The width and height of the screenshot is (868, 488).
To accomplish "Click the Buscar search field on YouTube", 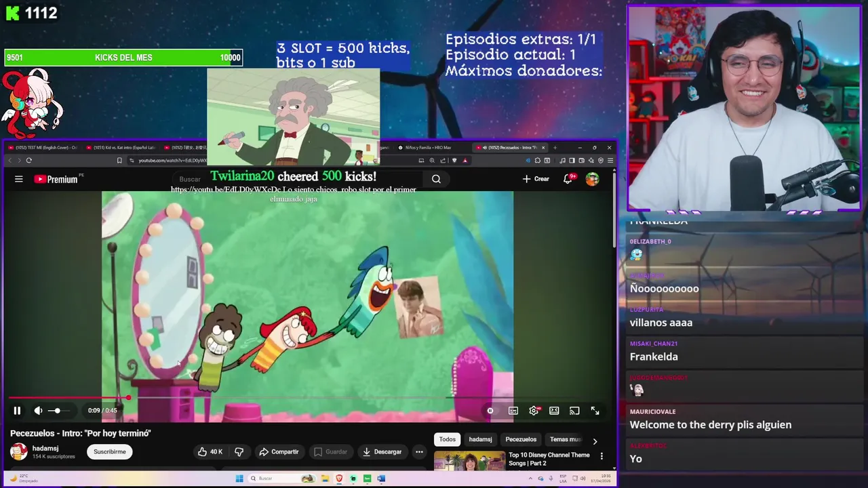I will pyautogui.click(x=298, y=179).
